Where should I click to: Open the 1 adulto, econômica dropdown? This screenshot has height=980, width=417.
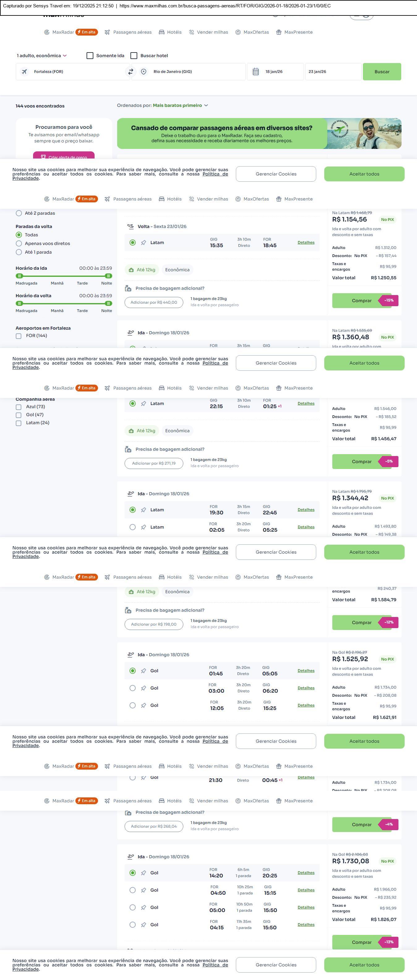(x=41, y=56)
